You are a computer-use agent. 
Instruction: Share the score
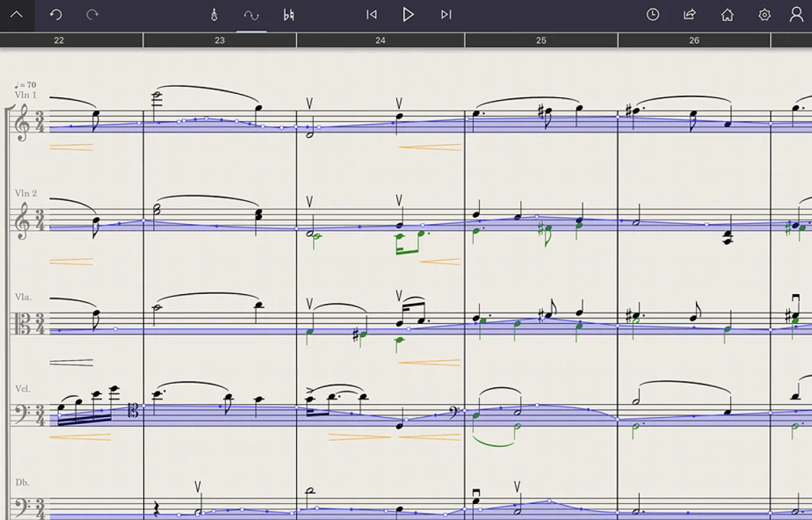pos(689,15)
